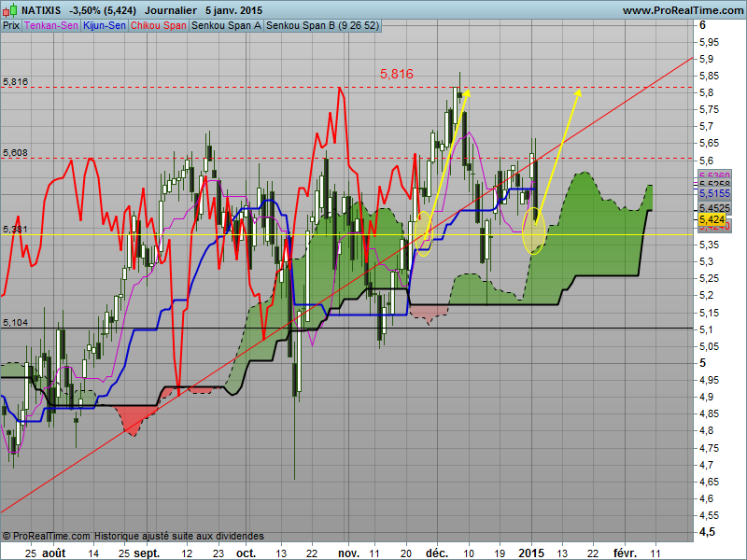Click the 4,8 price axis label
The height and width of the screenshot is (560, 747).
pos(706,430)
